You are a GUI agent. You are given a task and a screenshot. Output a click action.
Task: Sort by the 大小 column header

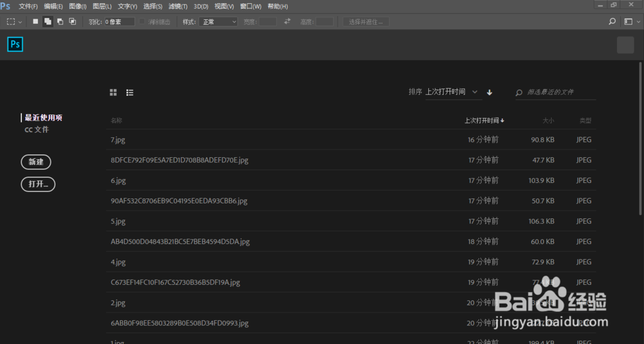[548, 121]
